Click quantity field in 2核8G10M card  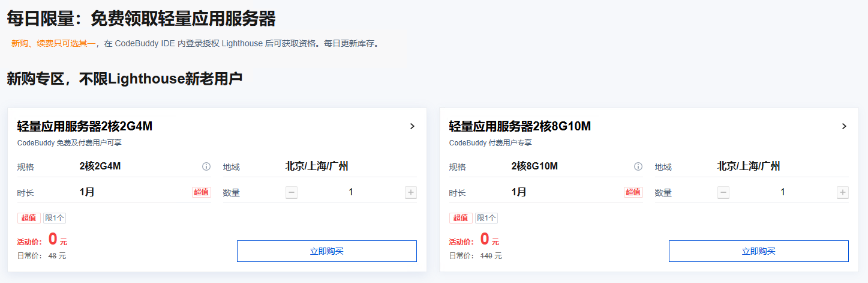coord(783,192)
